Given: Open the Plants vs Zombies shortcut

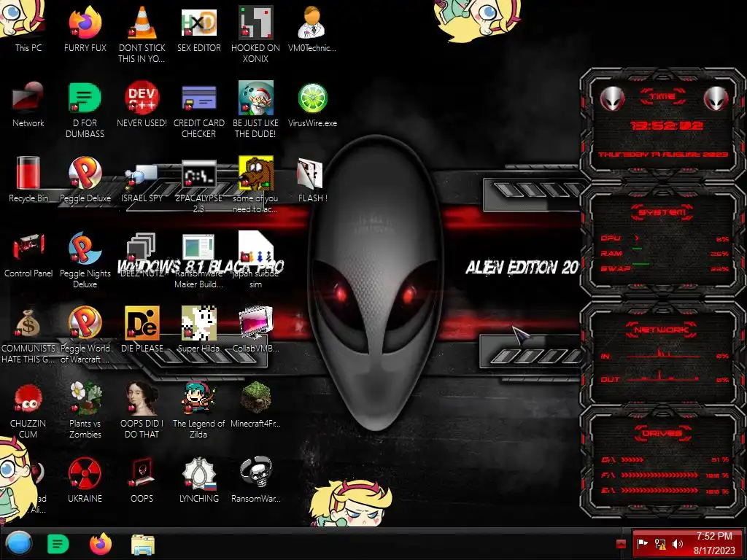Looking at the screenshot, I should coord(85,411).
